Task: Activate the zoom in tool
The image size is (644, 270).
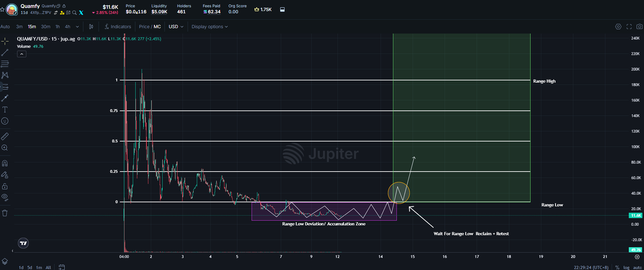Action: pos(5,147)
